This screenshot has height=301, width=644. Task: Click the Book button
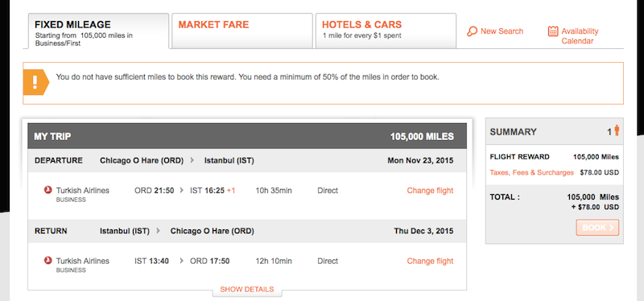coord(597,228)
